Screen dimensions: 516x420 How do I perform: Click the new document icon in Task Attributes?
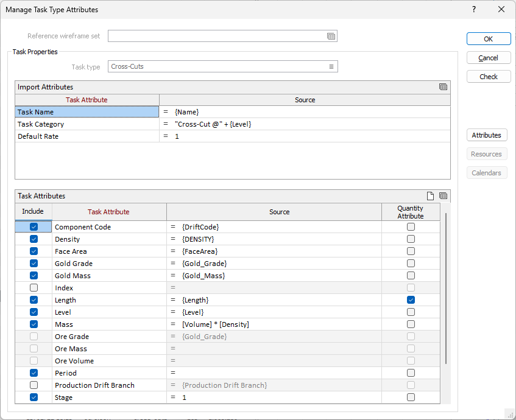tap(431, 196)
